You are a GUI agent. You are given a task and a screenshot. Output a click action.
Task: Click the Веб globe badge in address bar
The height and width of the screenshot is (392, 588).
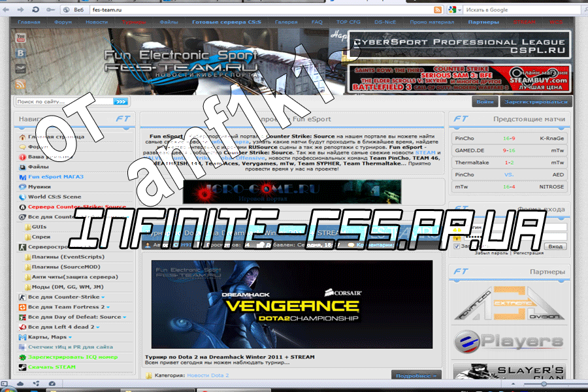[x=73, y=10]
